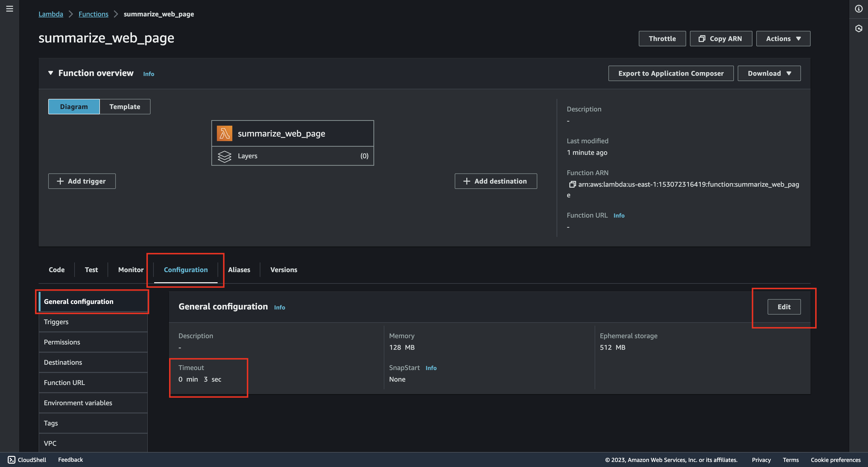Select Environment variables in the configuration sidebar
This screenshot has height=467, width=868.
click(x=78, y=403)
